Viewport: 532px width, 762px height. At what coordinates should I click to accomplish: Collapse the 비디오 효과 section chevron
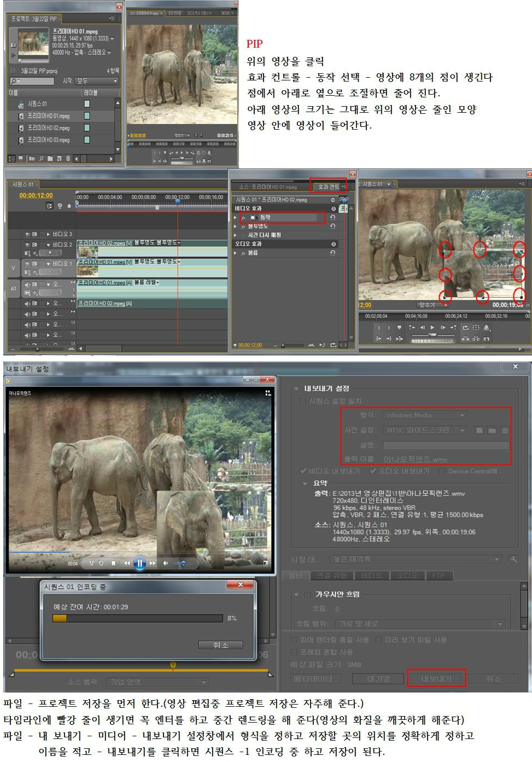[333, 208]
